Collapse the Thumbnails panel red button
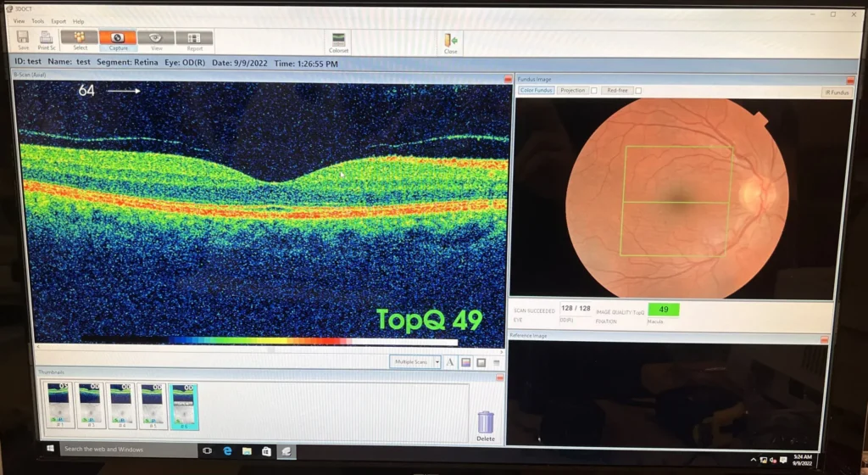Image resolution: width=868 pixels, height=475 pixels. coord(500,377)
